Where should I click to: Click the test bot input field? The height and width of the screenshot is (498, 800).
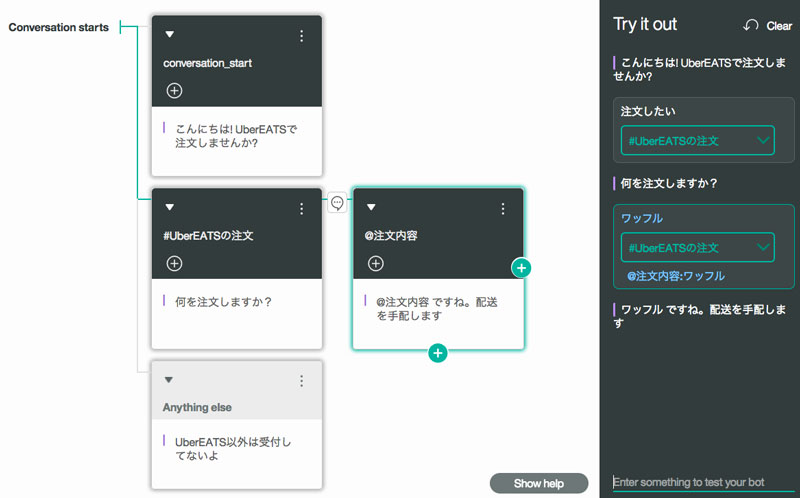pyautogui.click(x=703, y=482)
